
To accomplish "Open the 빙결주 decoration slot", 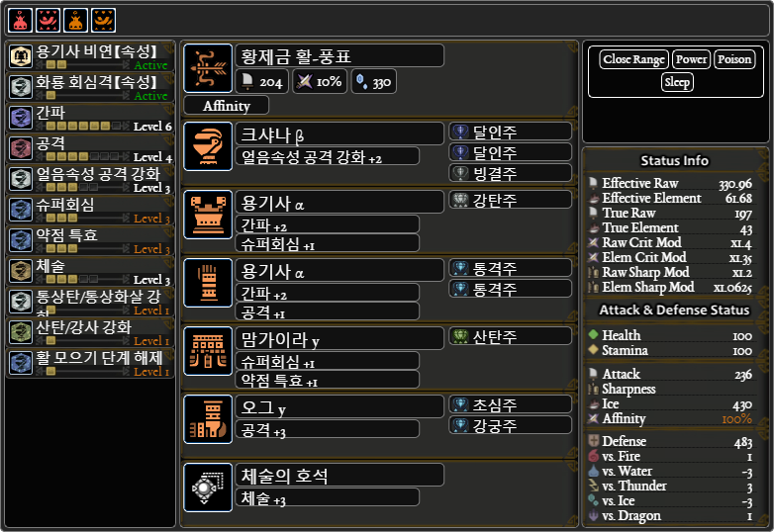I will point(511,173).
